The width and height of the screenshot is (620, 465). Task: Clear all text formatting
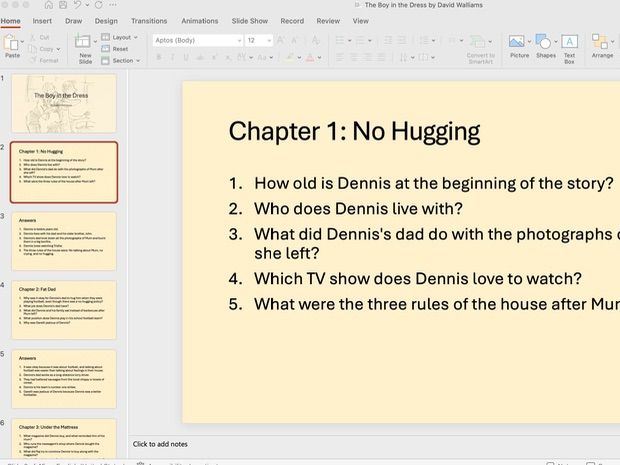pos(316,40)
